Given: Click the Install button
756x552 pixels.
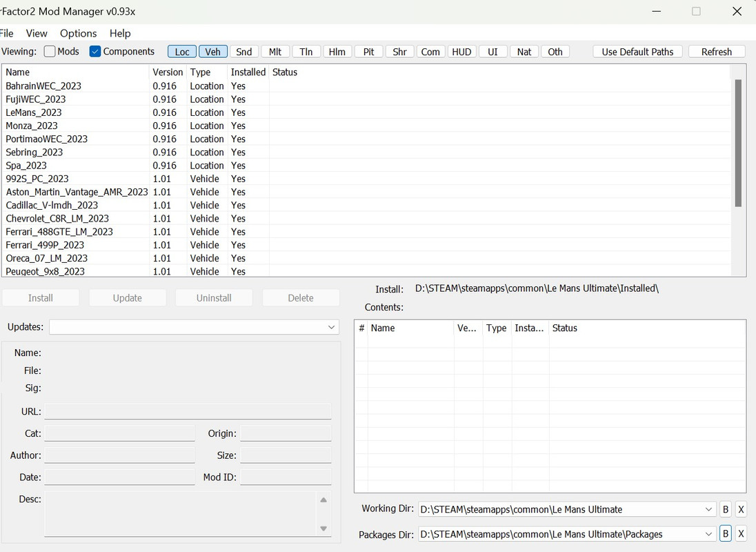Looking at the screenshot, I should (41, 298).
